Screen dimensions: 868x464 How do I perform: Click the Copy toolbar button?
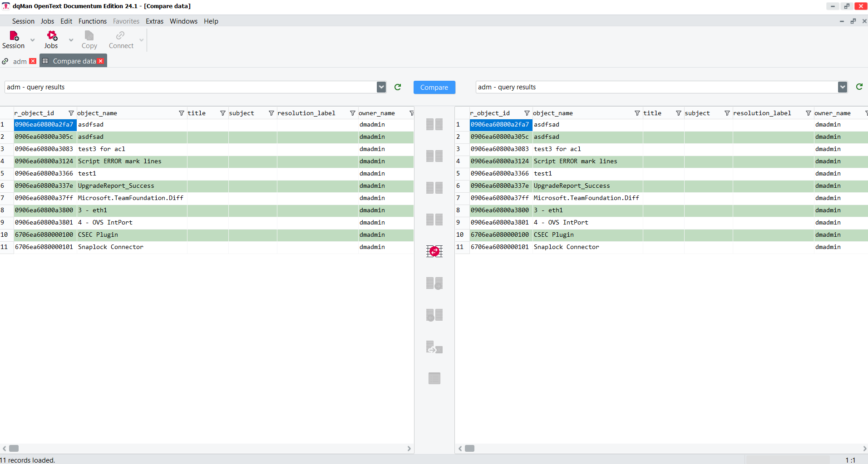tap(89, 39)
